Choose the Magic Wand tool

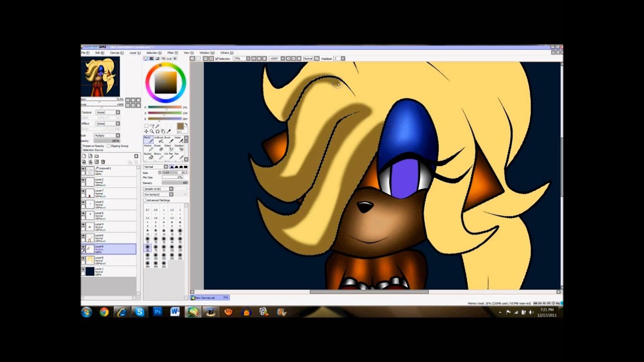(157, 126)
